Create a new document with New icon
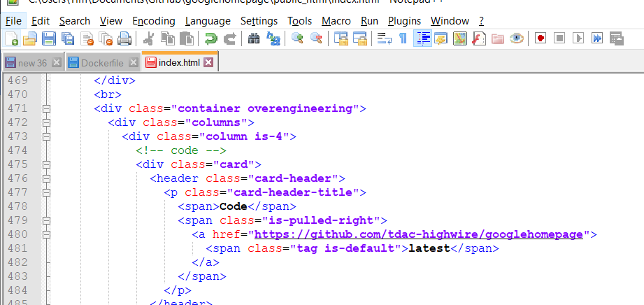 [11, 38]
